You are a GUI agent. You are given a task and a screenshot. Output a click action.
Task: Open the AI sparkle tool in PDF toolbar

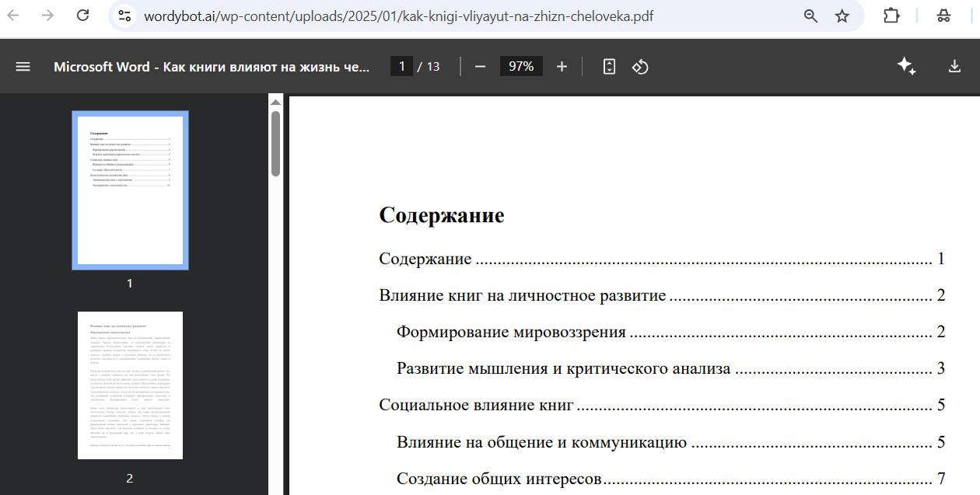point(906,67)
